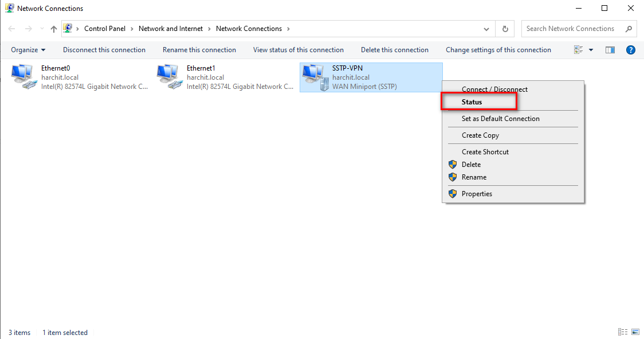Image resolution: width=644 pixels, height=339 pixels.
Task: Click Disconnect this connection toolbar button
Action: click(x=104, y=50)
